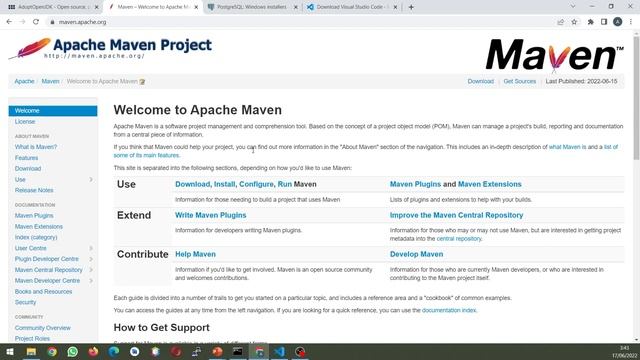Launch Microsoft Edge from taskbar

[114, 351]
